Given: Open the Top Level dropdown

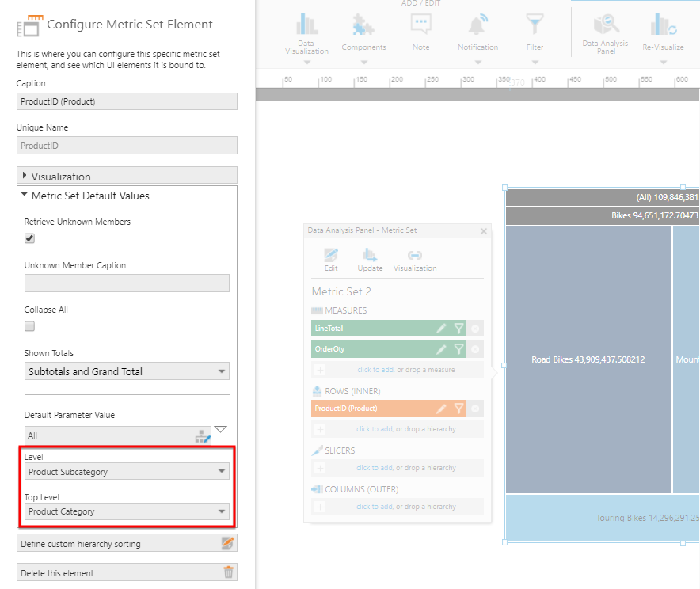Looking at the screenshot, I should [127, 512].
